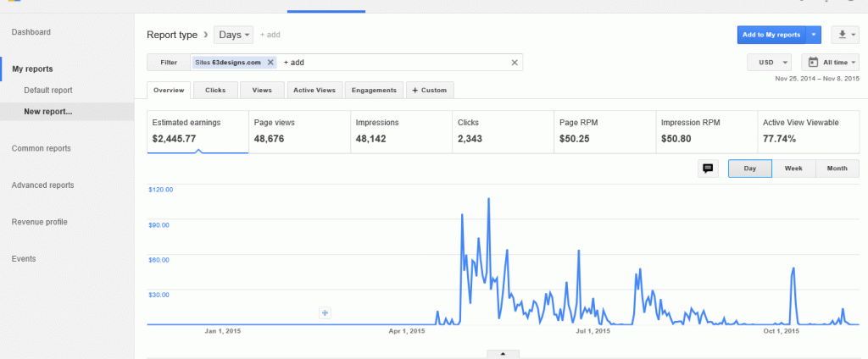Select the Page RPM metric card
The image size is (868, 359).
point(605,131)
